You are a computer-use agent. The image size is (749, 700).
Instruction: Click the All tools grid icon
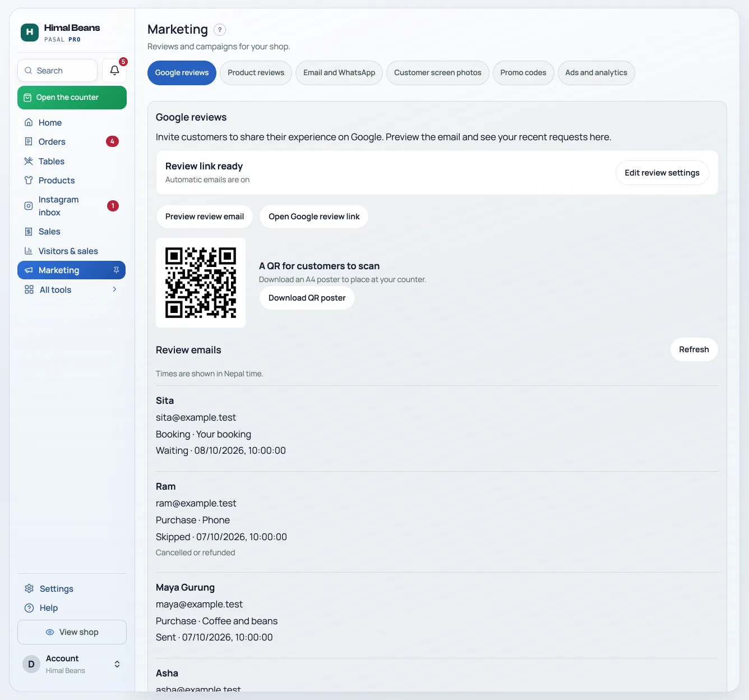point(29,289)
